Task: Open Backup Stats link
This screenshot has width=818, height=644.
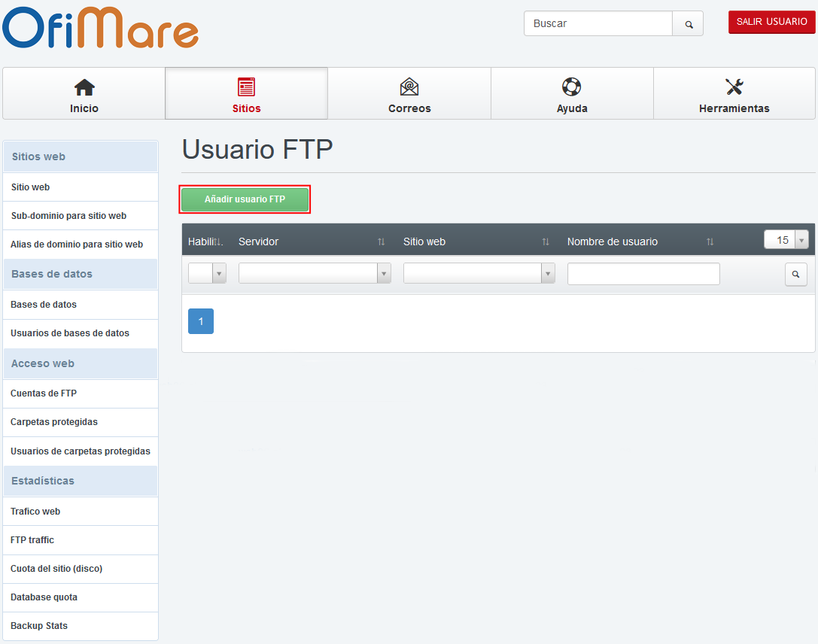Action: [81, 626]
